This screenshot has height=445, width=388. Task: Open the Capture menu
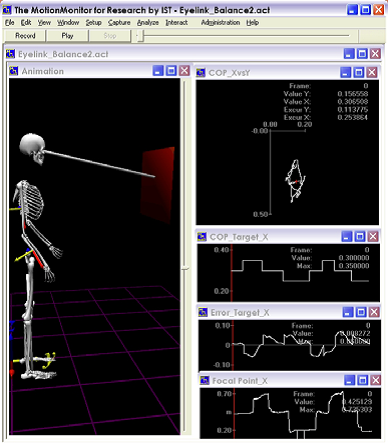(x=119, y=23)
